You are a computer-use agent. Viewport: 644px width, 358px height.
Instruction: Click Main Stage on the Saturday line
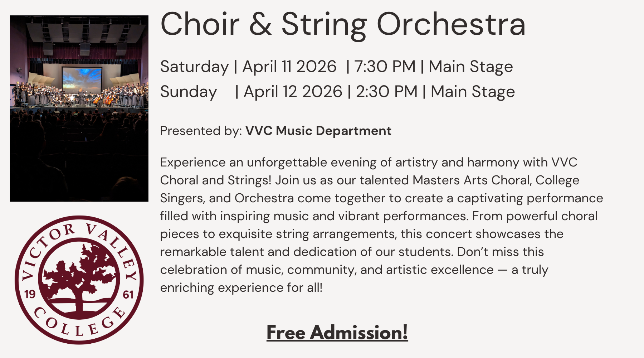(x=470, y=67)
